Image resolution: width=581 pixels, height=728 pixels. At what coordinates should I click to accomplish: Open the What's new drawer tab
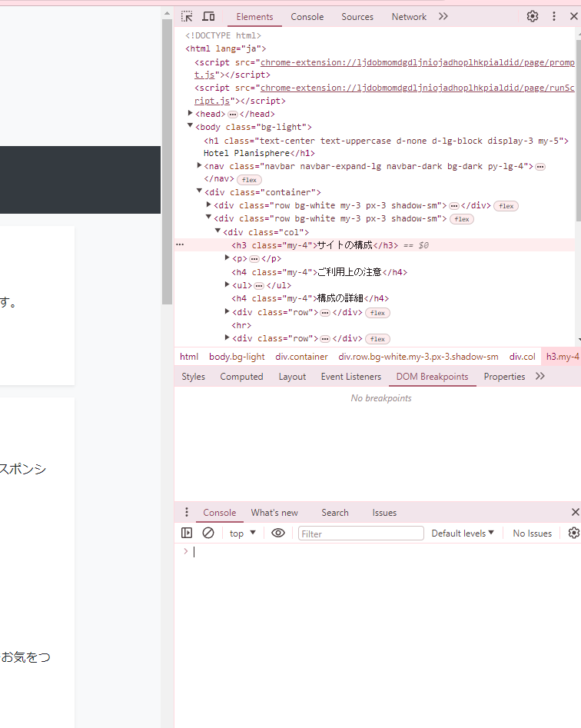click(274, 513)
